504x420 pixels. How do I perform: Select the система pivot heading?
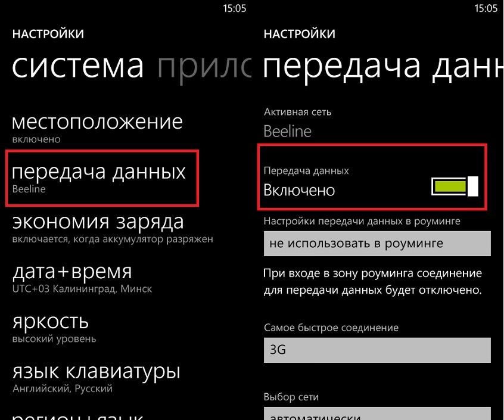tap(77, 66)
